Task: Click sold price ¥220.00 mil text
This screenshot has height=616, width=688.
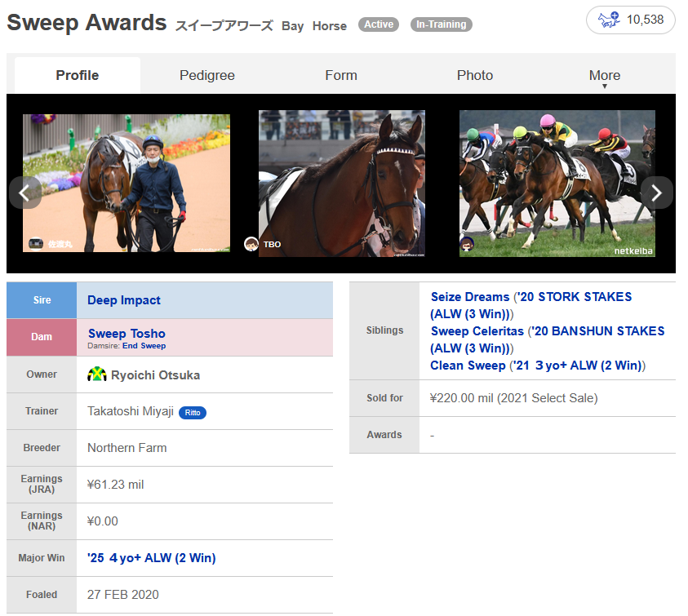Action: [x=514, y=398]
